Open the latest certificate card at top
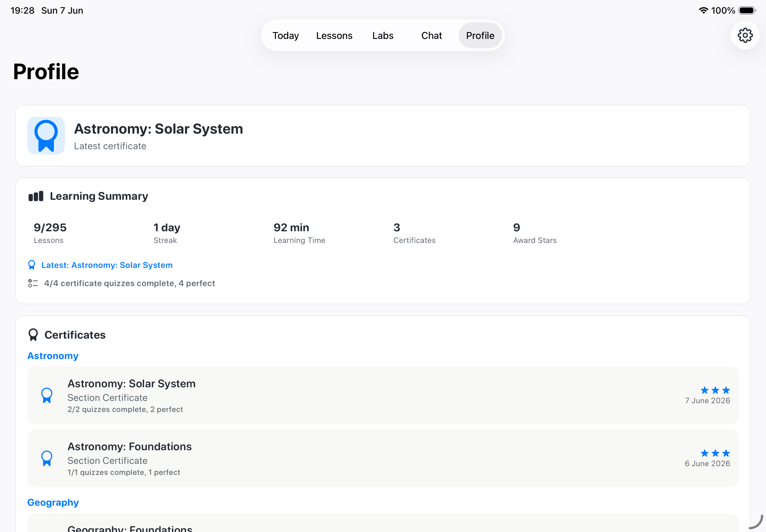Image resolution: width=766 pixels, height=532 pixels. pos(383,136)
